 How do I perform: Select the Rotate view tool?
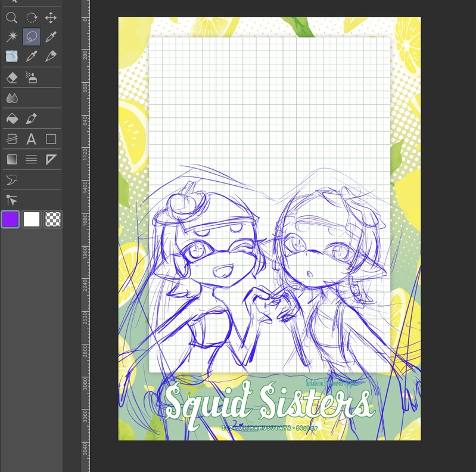pyautogui.click(x=31, y=18)
